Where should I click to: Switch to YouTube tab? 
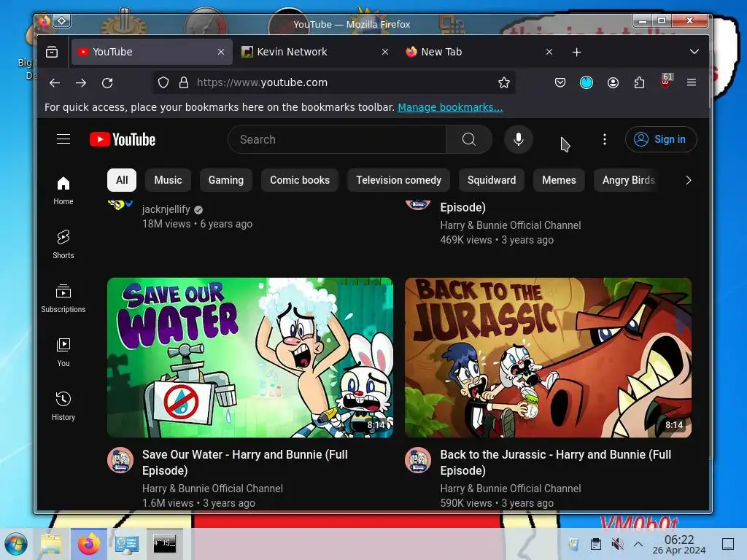coord(152,52)
